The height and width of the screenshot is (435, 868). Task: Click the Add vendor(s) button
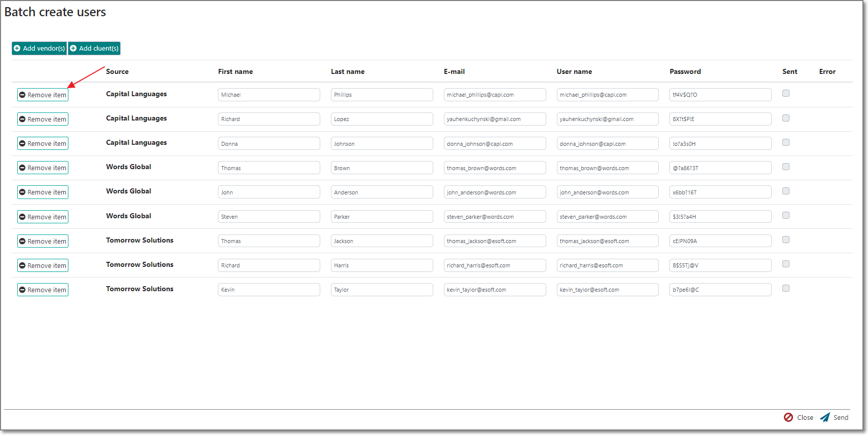tap(40, 48)
